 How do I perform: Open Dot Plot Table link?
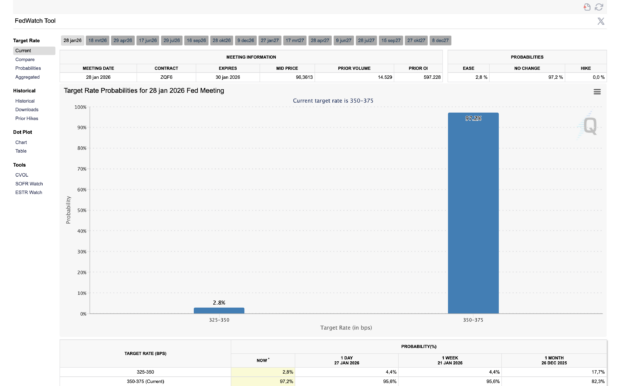pyautogui.click(x=21, y=151)
